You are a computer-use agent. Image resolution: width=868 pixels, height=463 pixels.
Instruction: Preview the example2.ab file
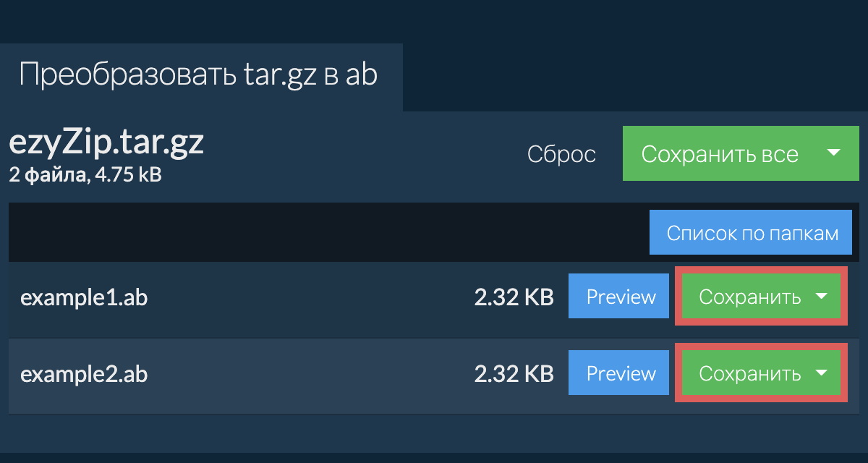click(x=621, y=373)
